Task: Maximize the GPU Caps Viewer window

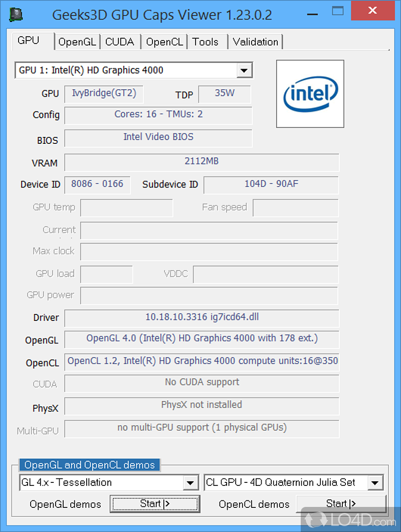Action: pos(337,11)
